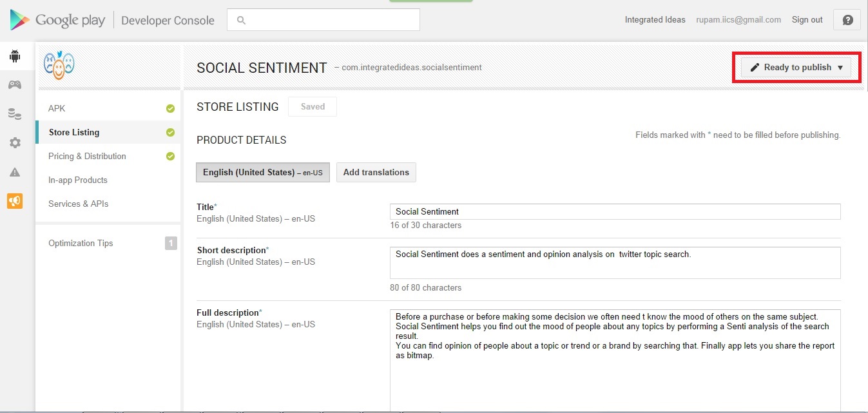Click the rupam.iics@gmail.com account email
Screen dimensions: 868x413
(x=738, y=20)
